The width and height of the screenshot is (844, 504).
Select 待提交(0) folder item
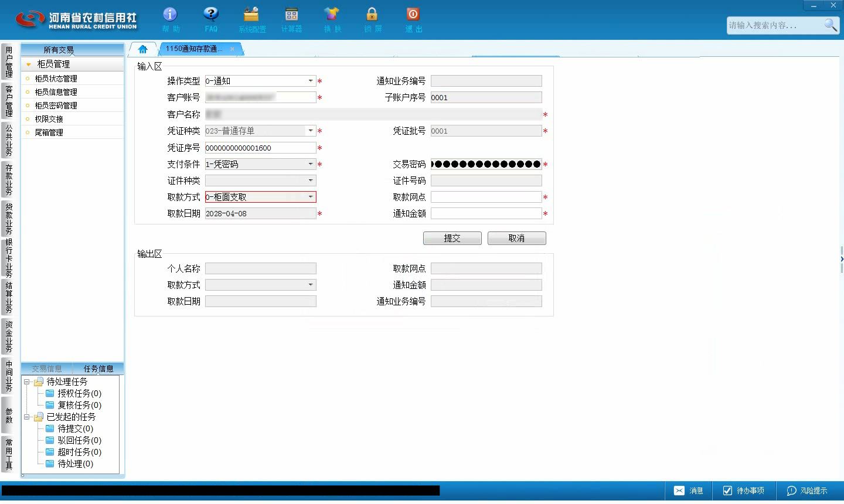point(70,428)
